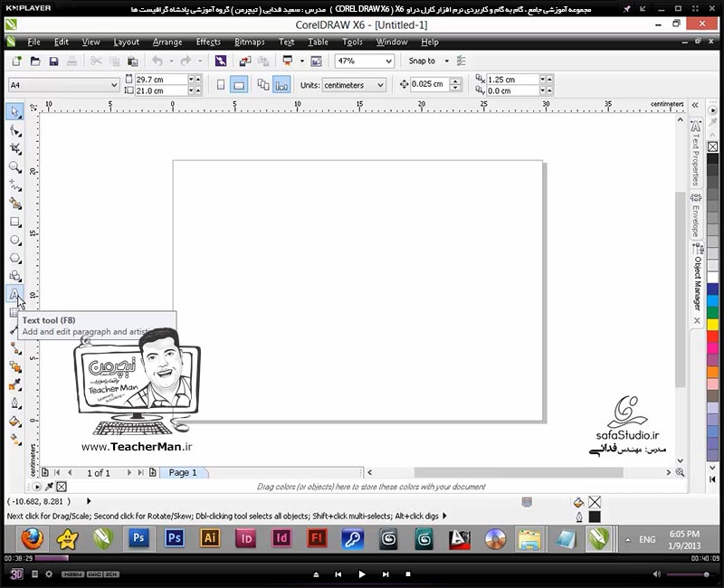Select the Text tool

[14, 294]
